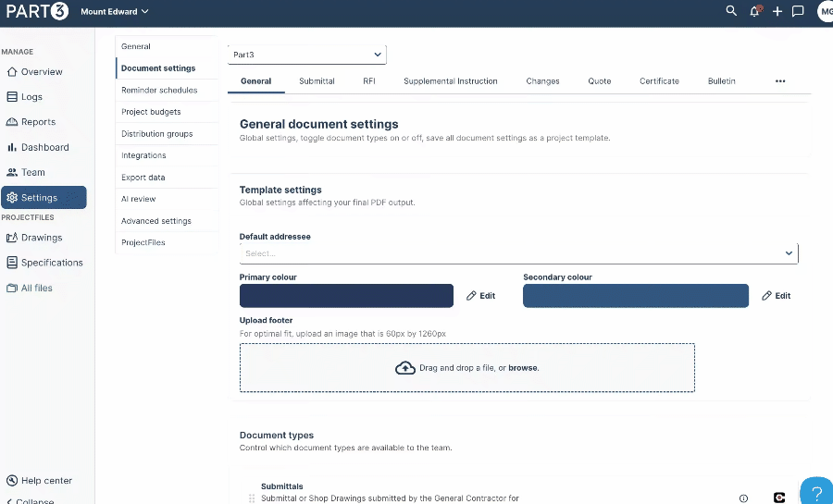
Task: Open Reminder schedules settings
Action: tap(167, 91)
